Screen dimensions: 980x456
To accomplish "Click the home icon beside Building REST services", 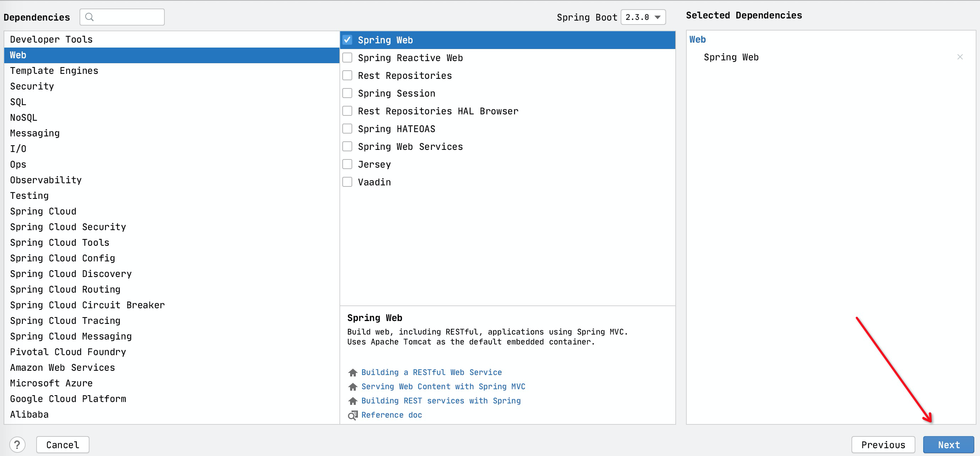I will click(x=353, y=401).
